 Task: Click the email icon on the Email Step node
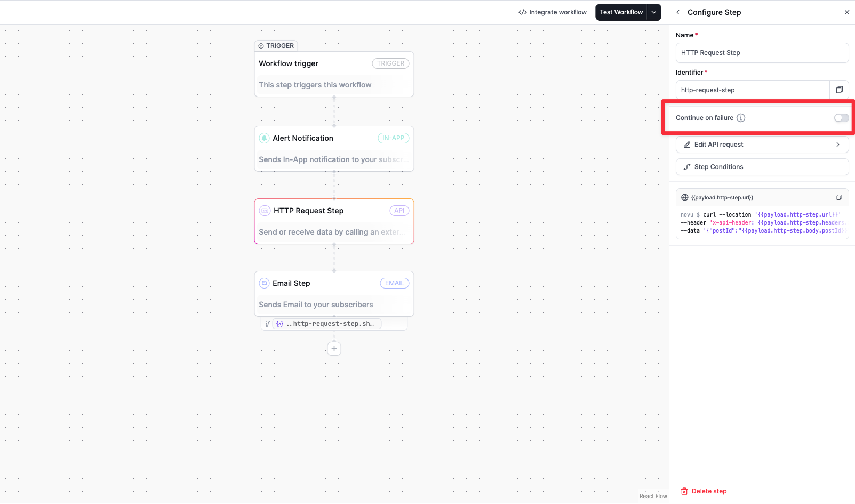click(264, 283)
